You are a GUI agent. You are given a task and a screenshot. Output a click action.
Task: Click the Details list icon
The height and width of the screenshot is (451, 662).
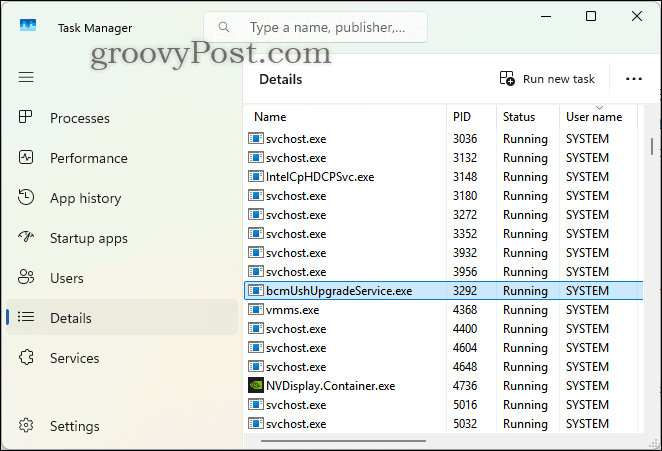[26, 316]
